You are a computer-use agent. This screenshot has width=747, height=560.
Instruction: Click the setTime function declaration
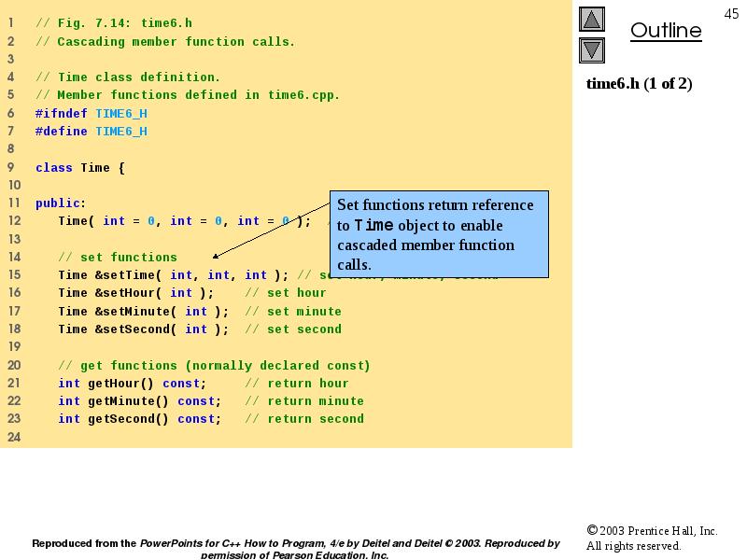(x=173, y=275)
